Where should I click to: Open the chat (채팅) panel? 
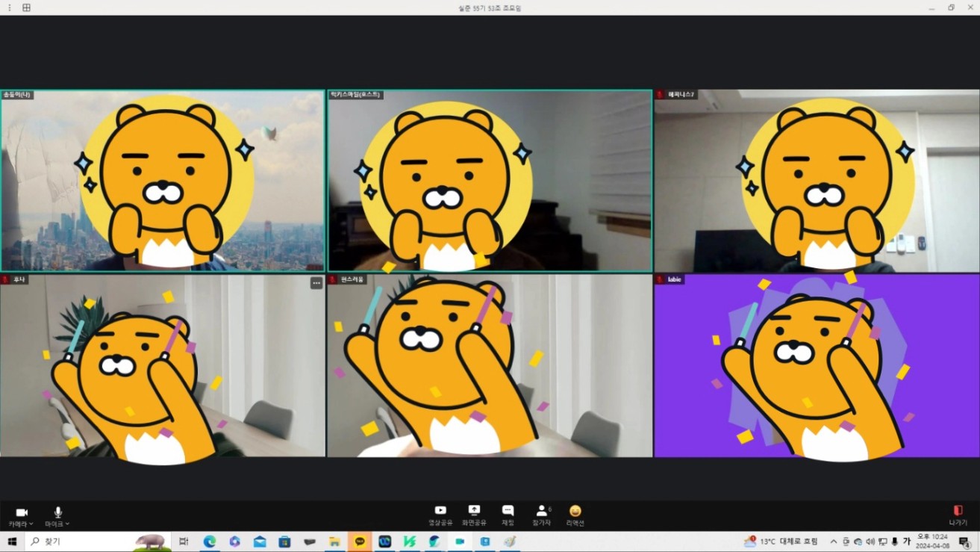pos(508,515)
